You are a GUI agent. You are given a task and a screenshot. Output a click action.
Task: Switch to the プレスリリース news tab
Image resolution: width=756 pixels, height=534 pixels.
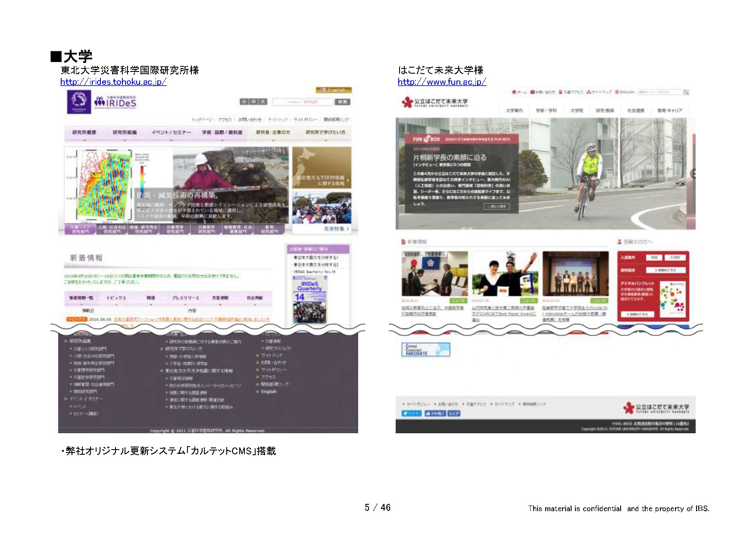click(185, 298)
